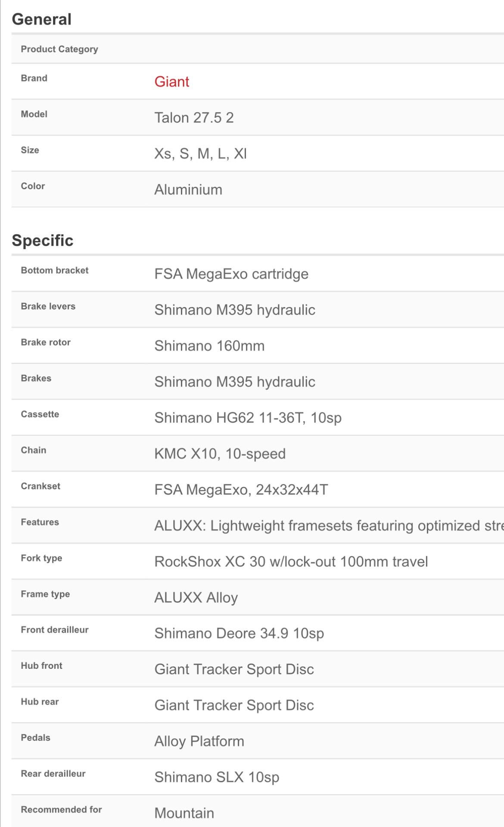Select Hub rear Giant Tracker Sport Disc value
This screenshot has width=504, height=827.
234,705
